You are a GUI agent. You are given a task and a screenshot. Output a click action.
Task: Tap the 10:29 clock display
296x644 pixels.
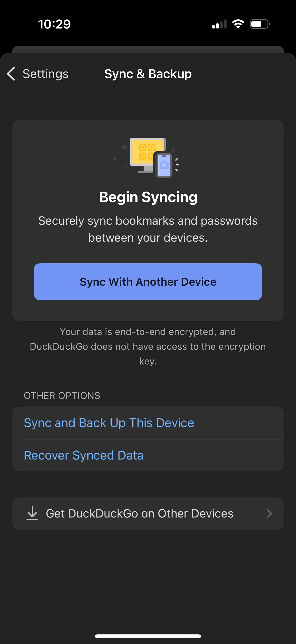click(54, 24)
